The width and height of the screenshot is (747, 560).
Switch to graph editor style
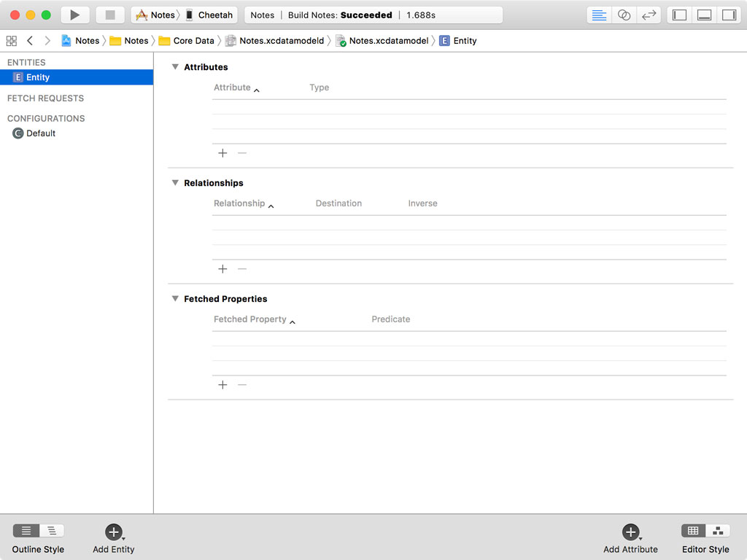pos(718,531)
